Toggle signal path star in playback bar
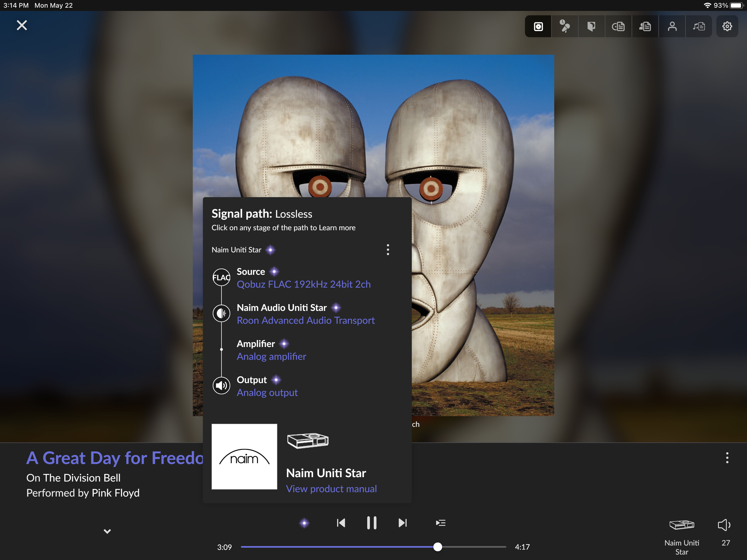The image size is (747, 560). coord(304,523)
